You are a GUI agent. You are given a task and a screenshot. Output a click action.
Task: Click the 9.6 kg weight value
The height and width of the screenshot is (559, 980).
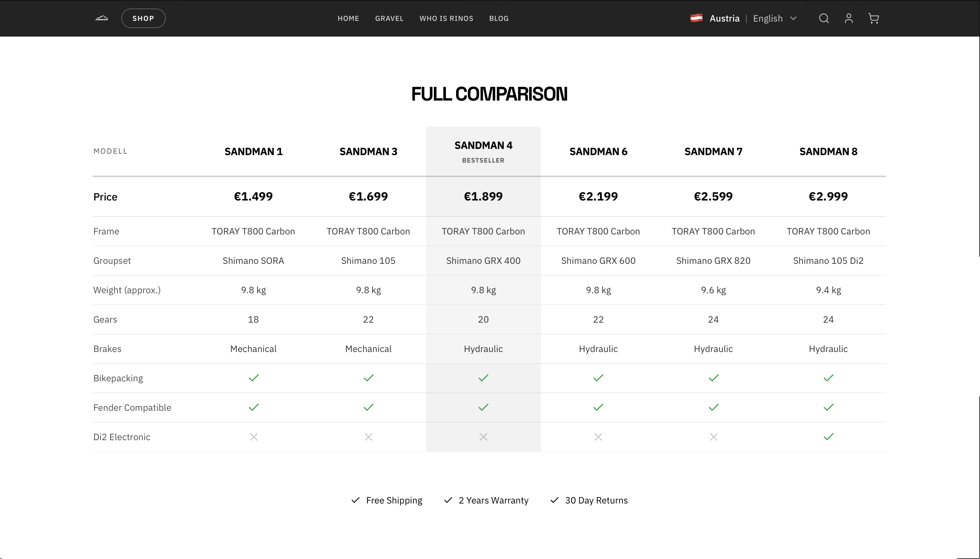pyautogui.click(x=713, y=290)
